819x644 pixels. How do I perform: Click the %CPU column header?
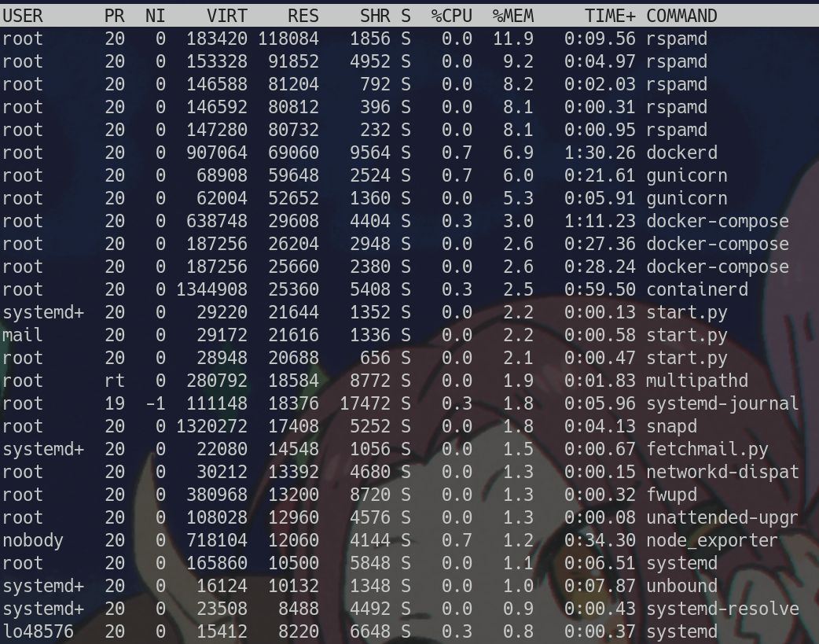pyautogui.click(x=452, y=17)
